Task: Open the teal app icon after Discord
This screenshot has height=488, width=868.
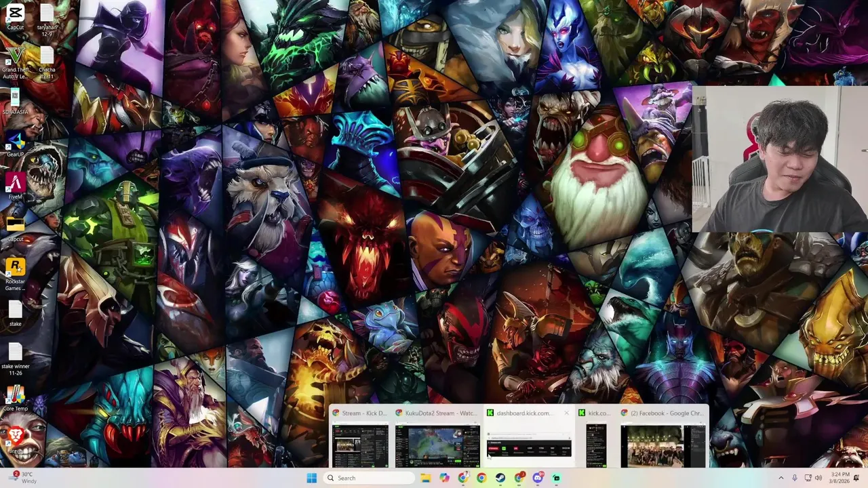Action: 557,478
